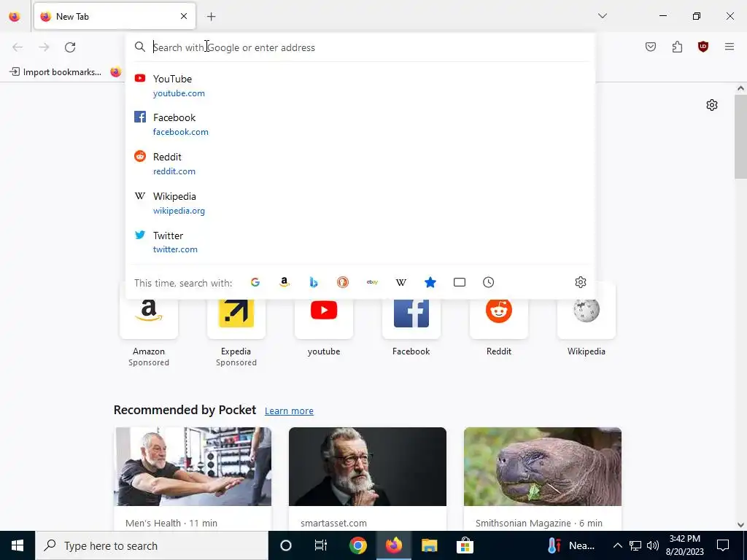Expand hidden system tray icons chevron
This screenshot has width=747, height=560.
pyautogui.click(x=617, y=545)
